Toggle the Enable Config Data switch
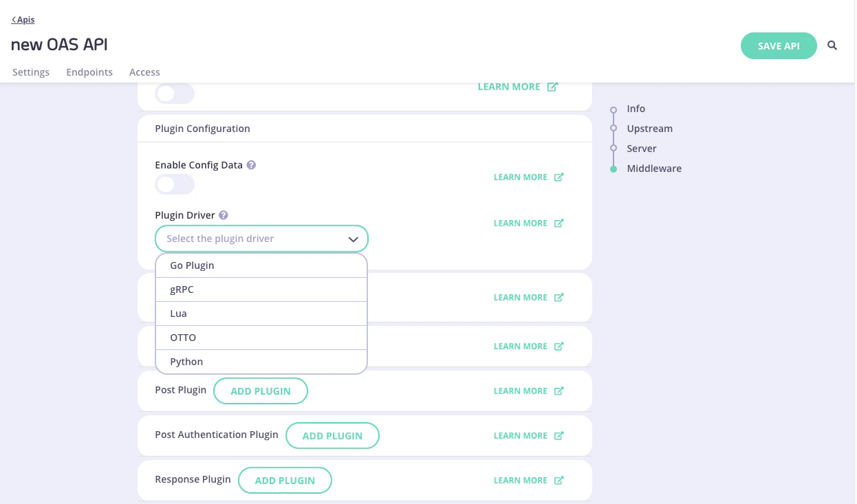Image resolution: width=857 pixels, height=504 pixels. pyautogui.click(x=174, y=184)
